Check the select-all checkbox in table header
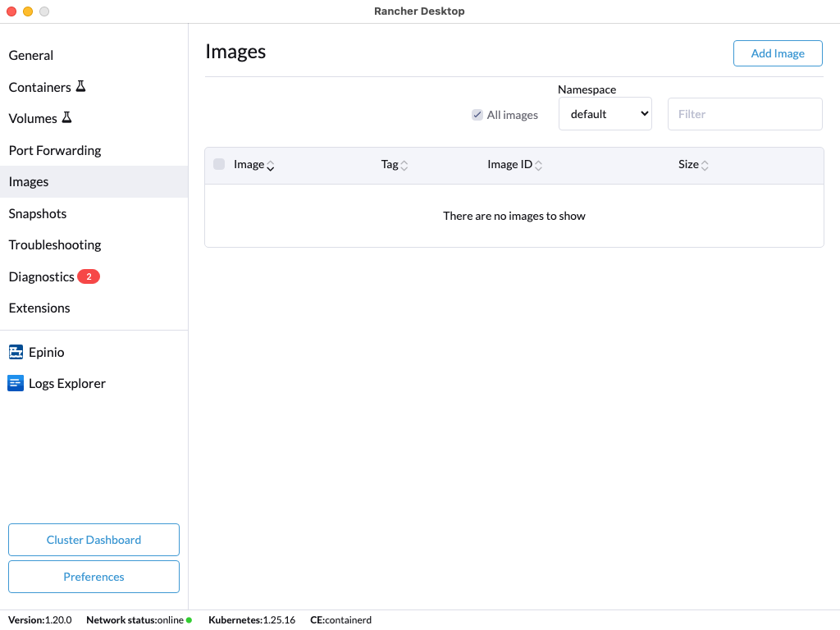This screenshot has width=840, height=630. 219,164
